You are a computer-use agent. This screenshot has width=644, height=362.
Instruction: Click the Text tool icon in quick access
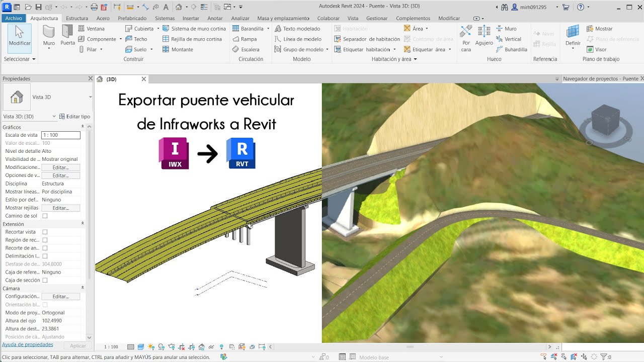point(166,7)
